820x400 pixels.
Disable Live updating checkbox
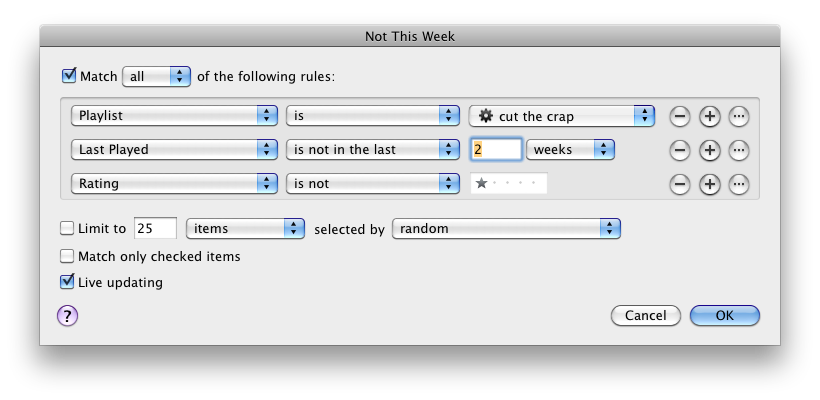pyautogui.click(x=67, y=282)
